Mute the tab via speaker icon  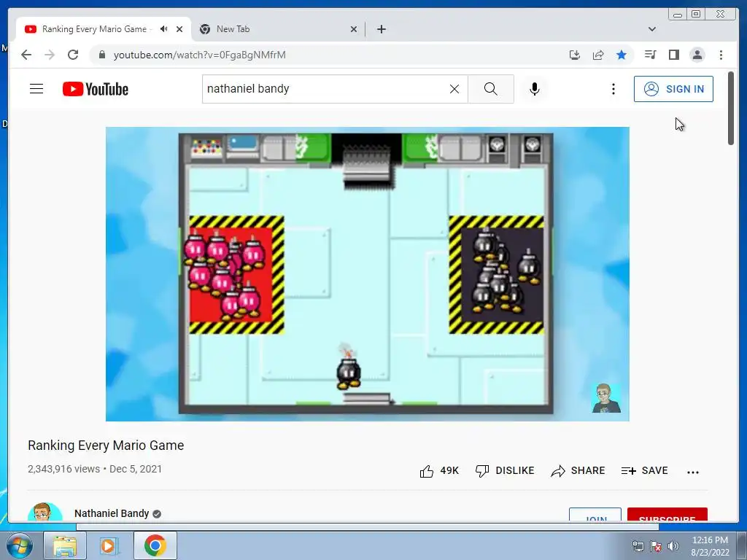(x=164, y=29)
